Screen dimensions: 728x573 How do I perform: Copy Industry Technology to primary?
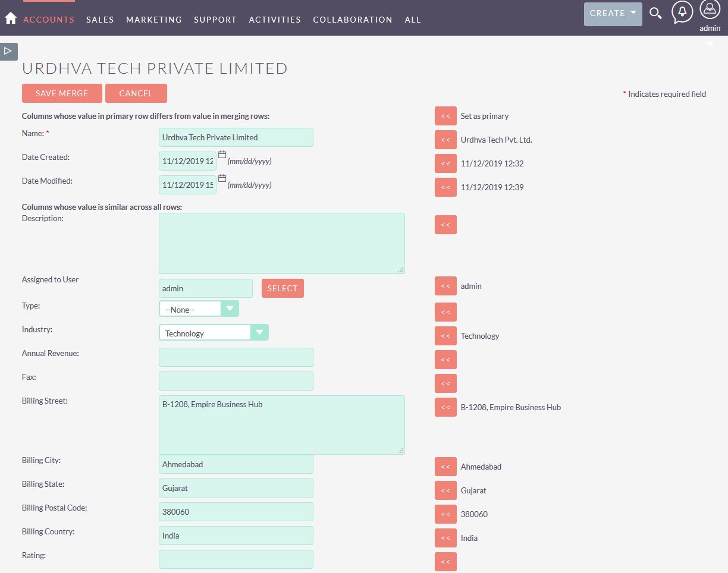coord(445,336)
